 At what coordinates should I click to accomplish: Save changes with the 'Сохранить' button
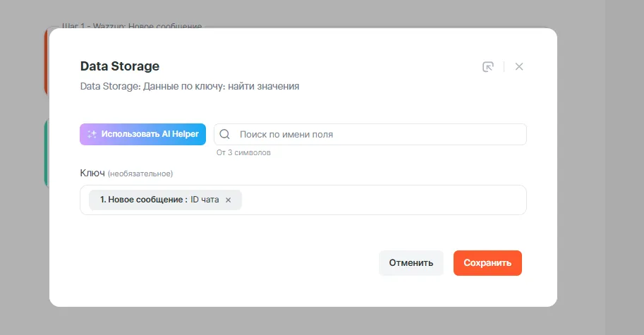click(x=487, y=263)
